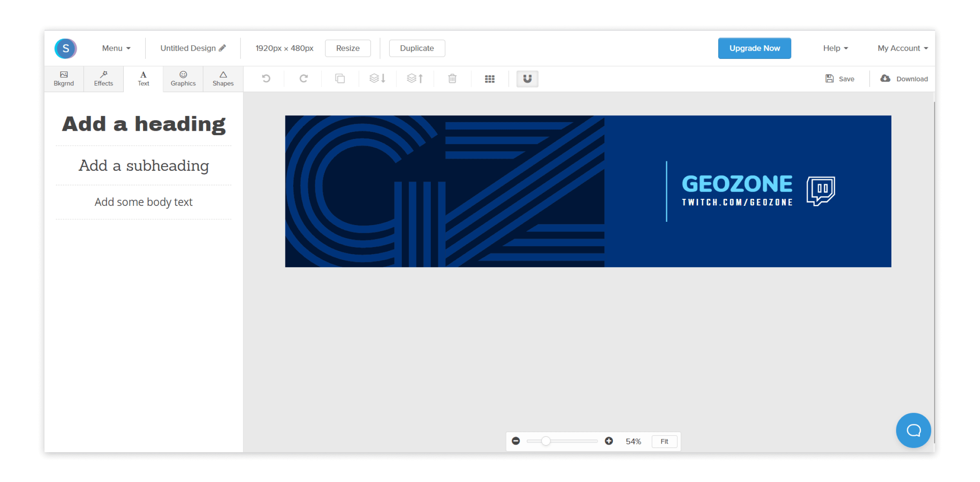Click the copy layer icon

point(340,78)
